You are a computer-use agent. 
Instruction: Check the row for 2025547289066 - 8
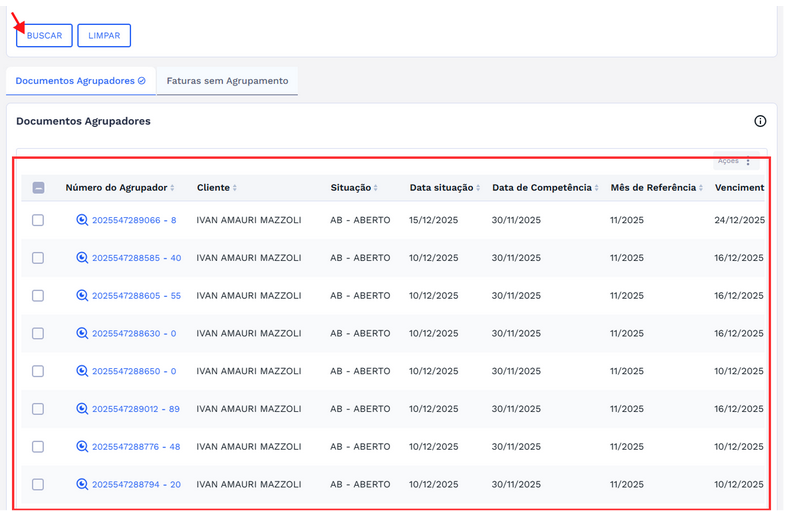pos(38,220)
